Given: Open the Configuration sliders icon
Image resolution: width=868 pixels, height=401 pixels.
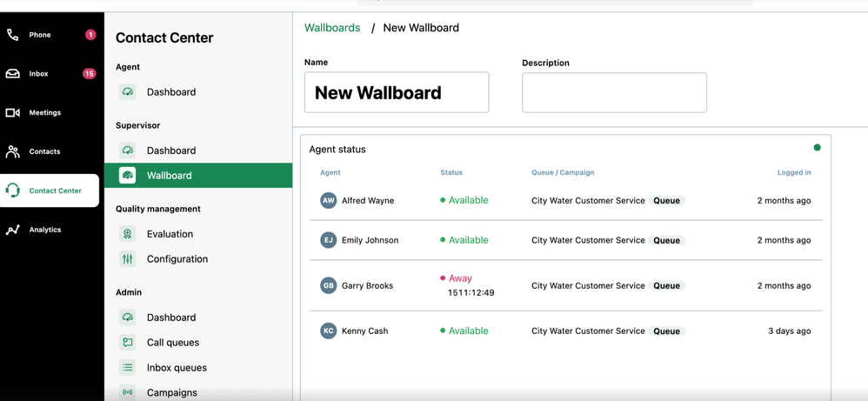Looking at the screenshot, I should tap(127, 258).
